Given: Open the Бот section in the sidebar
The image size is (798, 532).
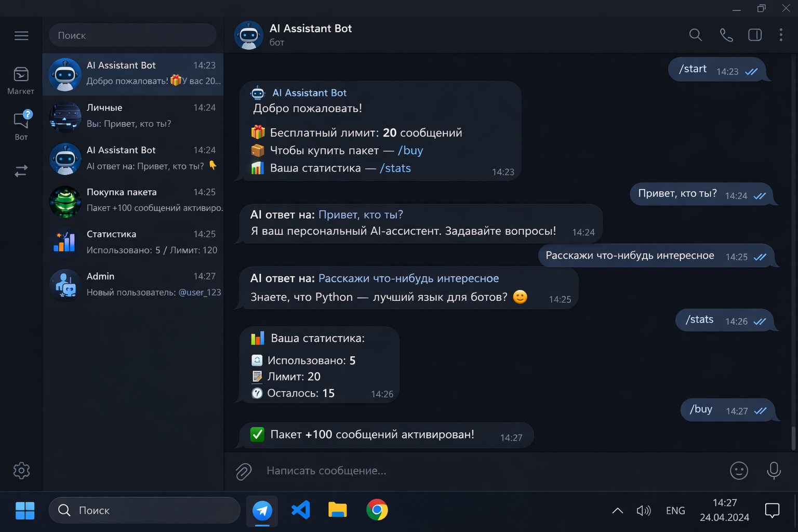Looking at the screenshot, I should [21, 125].
